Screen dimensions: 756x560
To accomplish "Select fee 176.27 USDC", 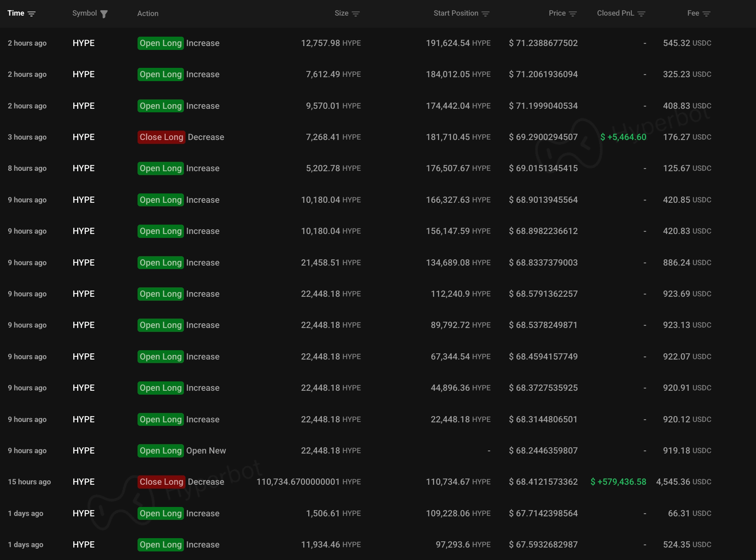I will click(687, 137).
